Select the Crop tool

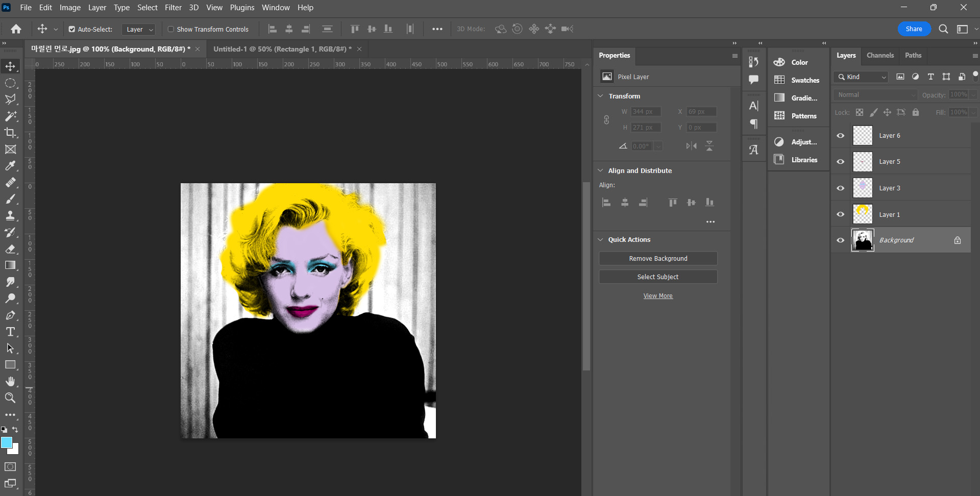click(10, 133)
